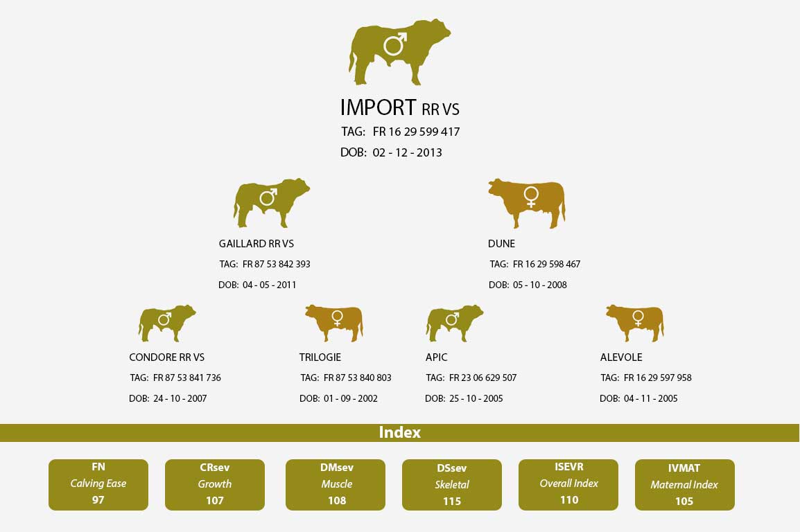Click the DUNE tag number FR 16 29 598 467
The height and width of the screenshot is (532, 800).
coord(546,264)
